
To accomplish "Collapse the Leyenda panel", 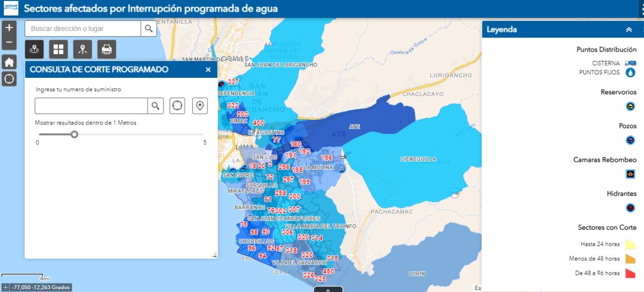I will (x=629, y=30).
